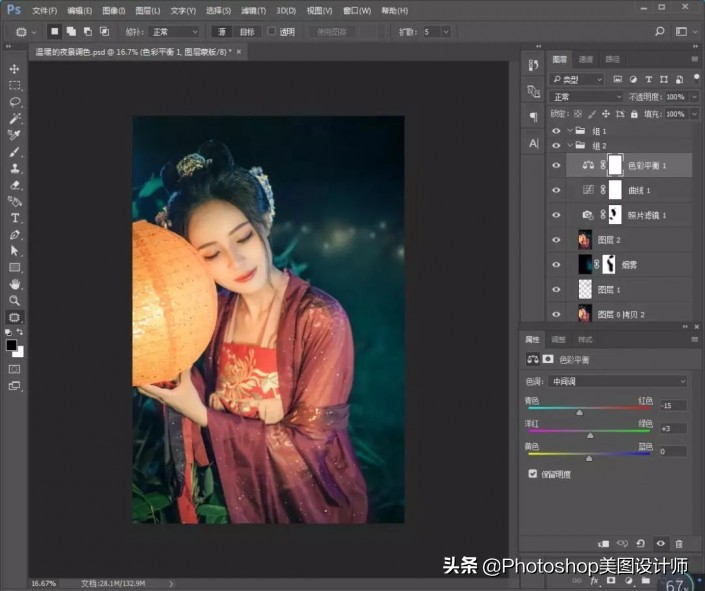Image resolution: width=705 pixels, height=591 pixels.
Task: Open the 滤镜(T) menu
Action: point(254,11)
